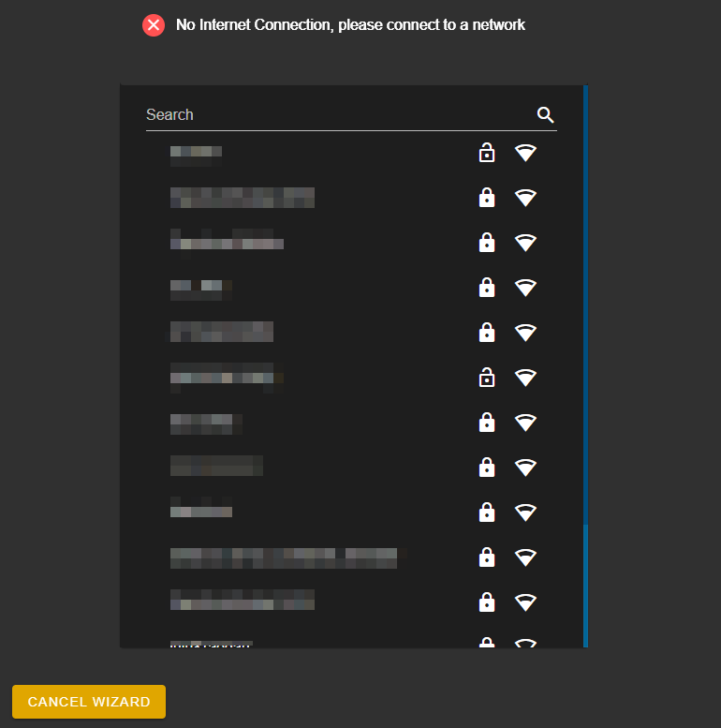Viewport: 721px width, 728px height.
Task: Click the first network's lock icon
Action: (x=487, y=153)
